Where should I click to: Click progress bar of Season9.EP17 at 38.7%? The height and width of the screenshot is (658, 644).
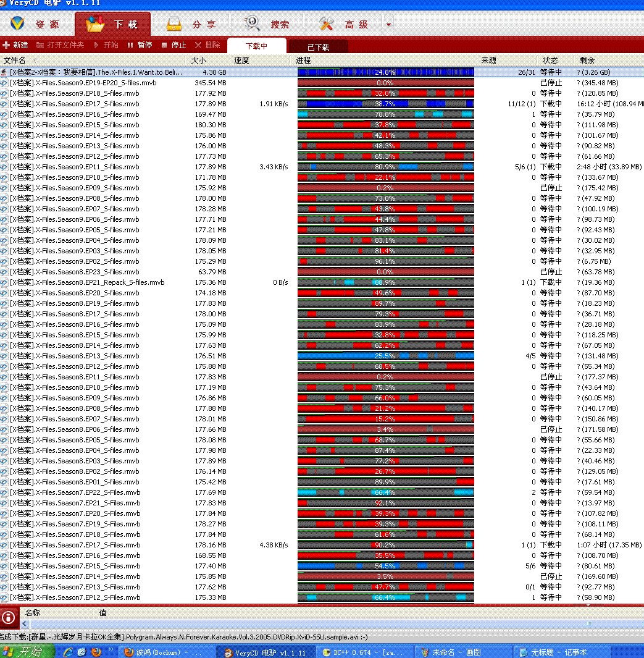pos(386,104)
